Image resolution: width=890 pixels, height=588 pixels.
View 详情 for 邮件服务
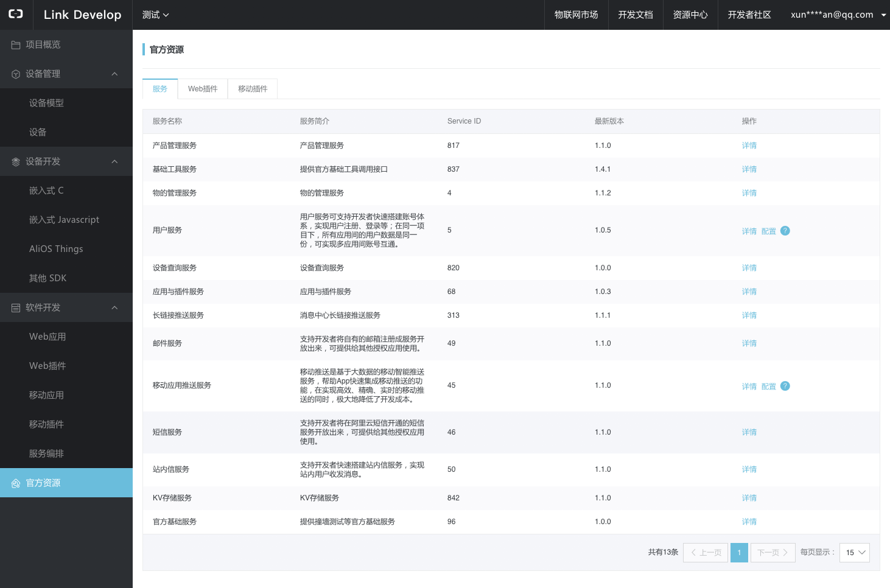(749, 344)
